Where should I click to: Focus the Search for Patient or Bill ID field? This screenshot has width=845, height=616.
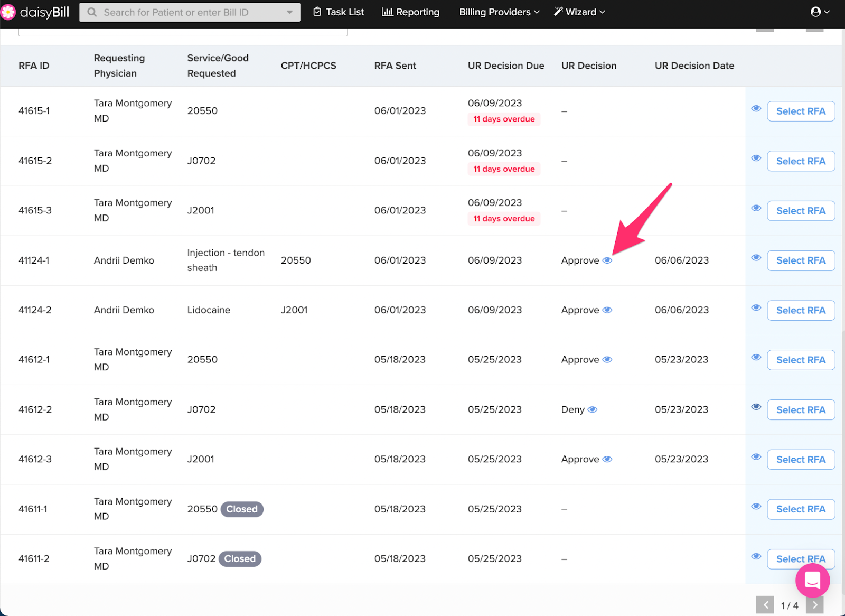click(190, 12)
